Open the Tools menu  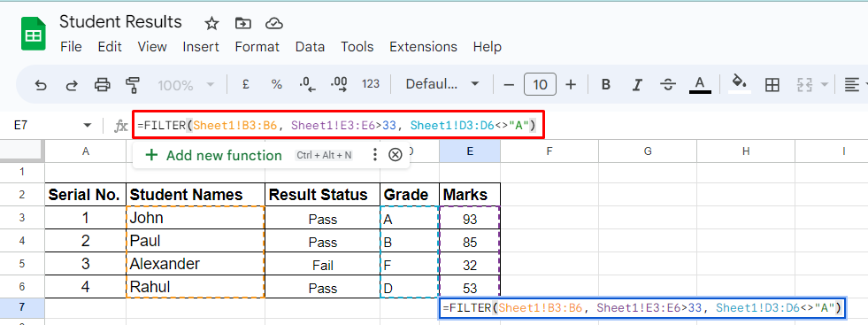click(x=357, y=47)
